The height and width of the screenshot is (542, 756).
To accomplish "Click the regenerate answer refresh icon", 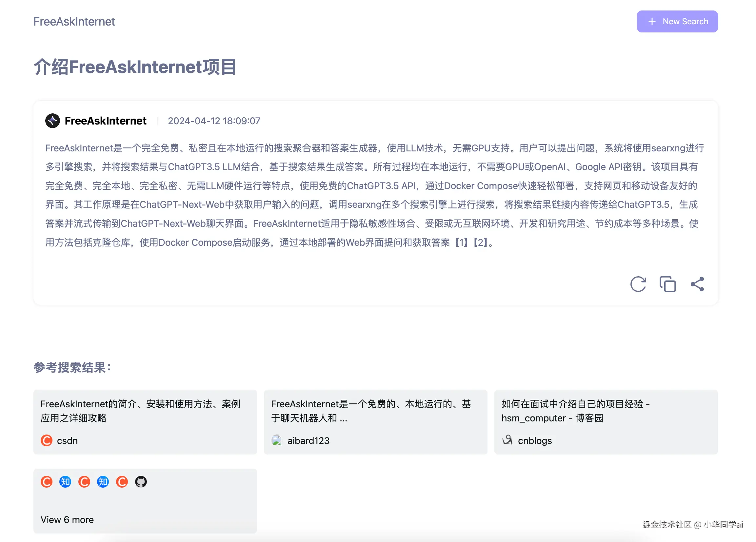I will [x=638, y=284].
